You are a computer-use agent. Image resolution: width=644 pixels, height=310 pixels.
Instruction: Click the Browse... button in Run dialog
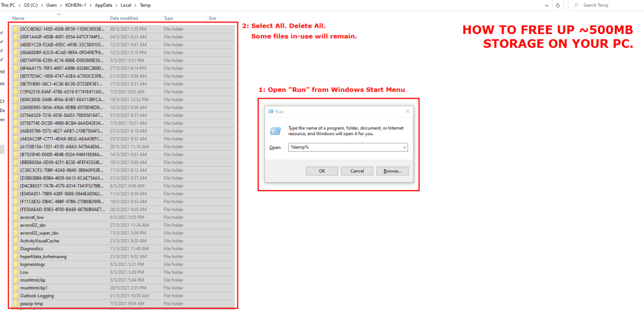(393, 170)
